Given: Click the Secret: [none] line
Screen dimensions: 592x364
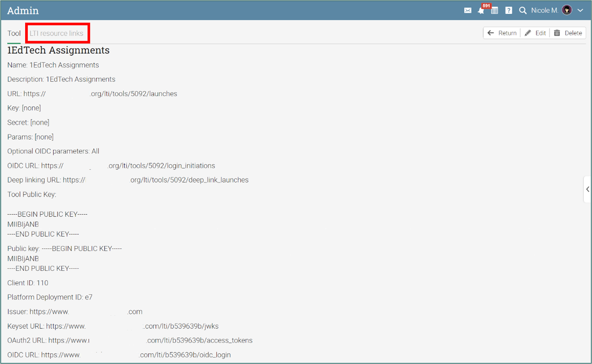Looking at the screenshot, I should click(x=28, y=122).
